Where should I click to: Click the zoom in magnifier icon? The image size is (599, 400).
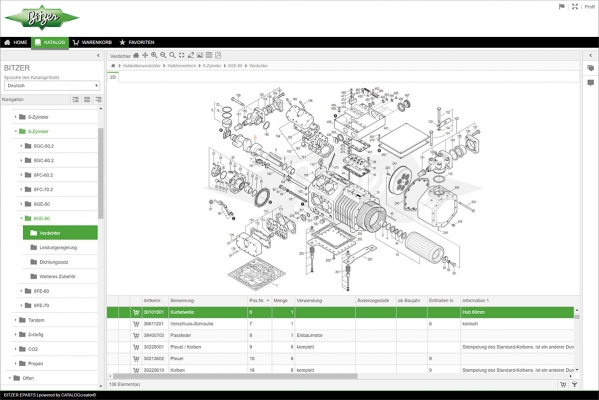click(x=154, y=55)
